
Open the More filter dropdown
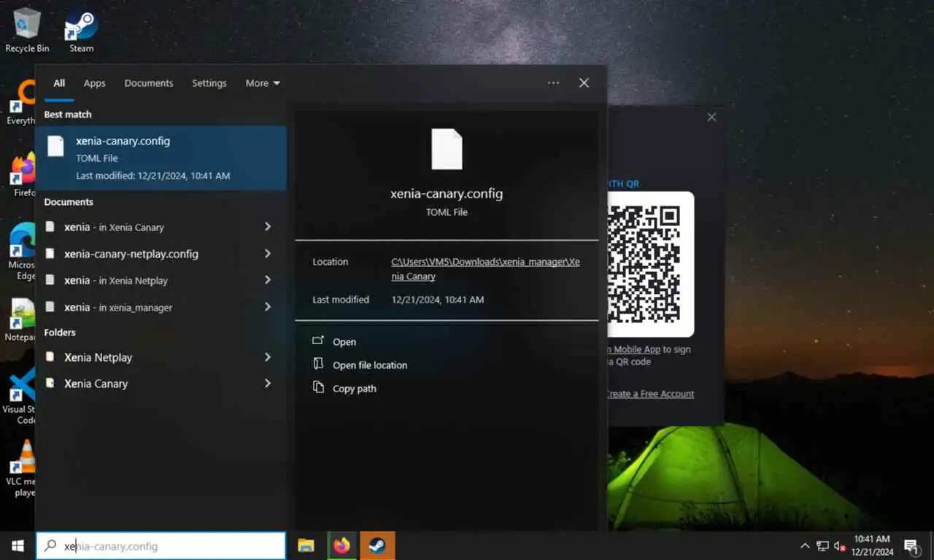pyautogui.click(x=263, y=83)
